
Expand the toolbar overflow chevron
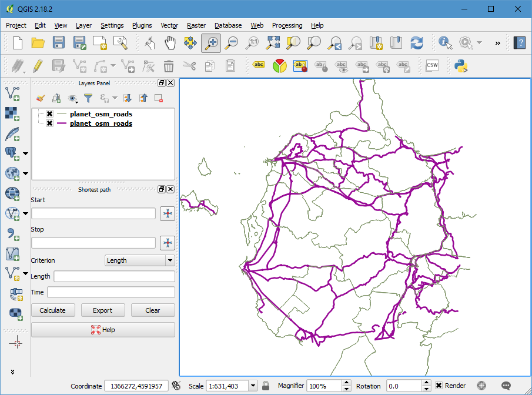498,43
